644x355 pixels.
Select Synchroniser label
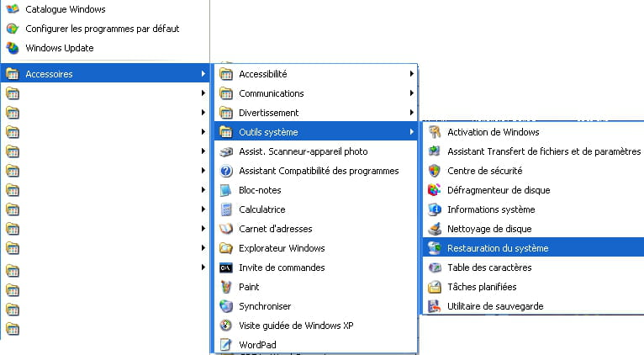coord(265,306)
